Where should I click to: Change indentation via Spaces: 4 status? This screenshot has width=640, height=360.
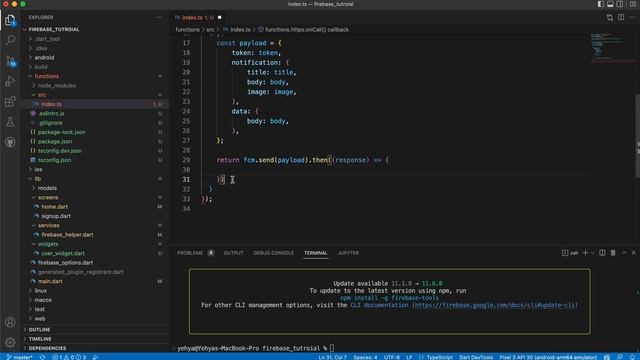point(365,357)
